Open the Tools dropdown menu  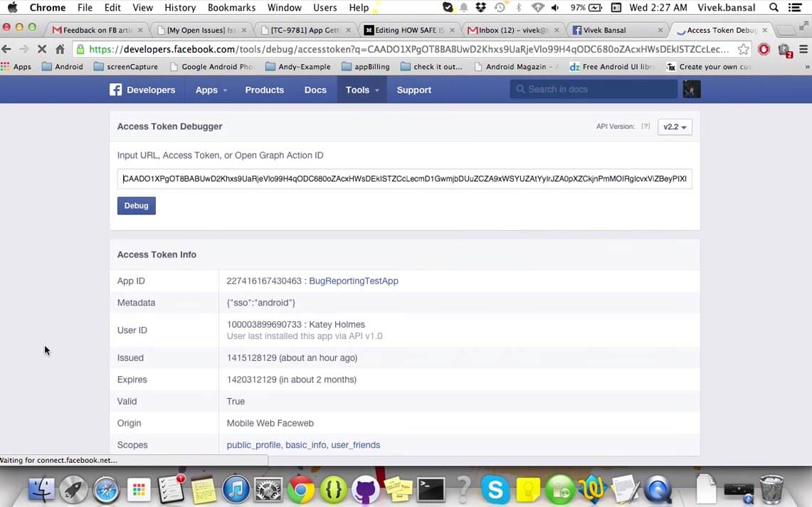[x=362, y=90]
